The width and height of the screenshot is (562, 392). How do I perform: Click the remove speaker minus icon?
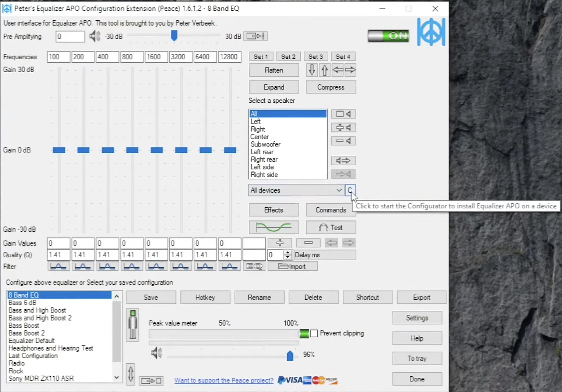click(x=343, y=141)
